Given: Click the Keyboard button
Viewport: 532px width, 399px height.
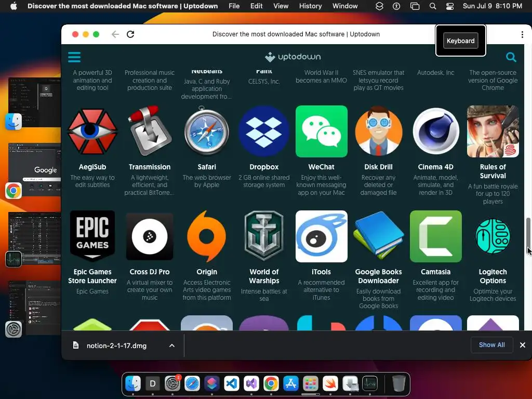Looking at the screenshot, I should click(460, 41).
